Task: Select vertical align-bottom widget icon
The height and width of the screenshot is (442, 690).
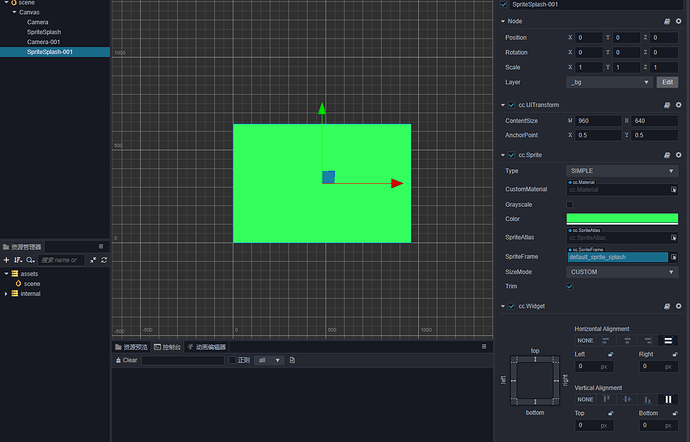Action: 647,399
